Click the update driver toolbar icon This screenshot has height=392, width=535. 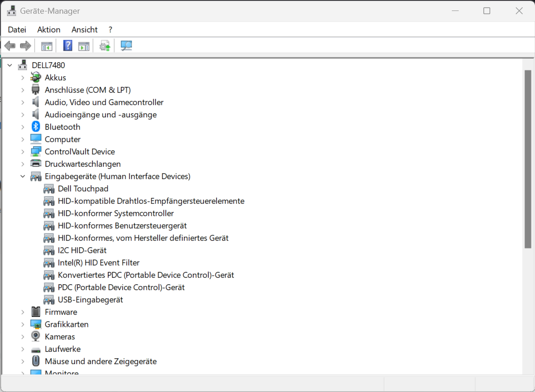(x=105, y=46)
